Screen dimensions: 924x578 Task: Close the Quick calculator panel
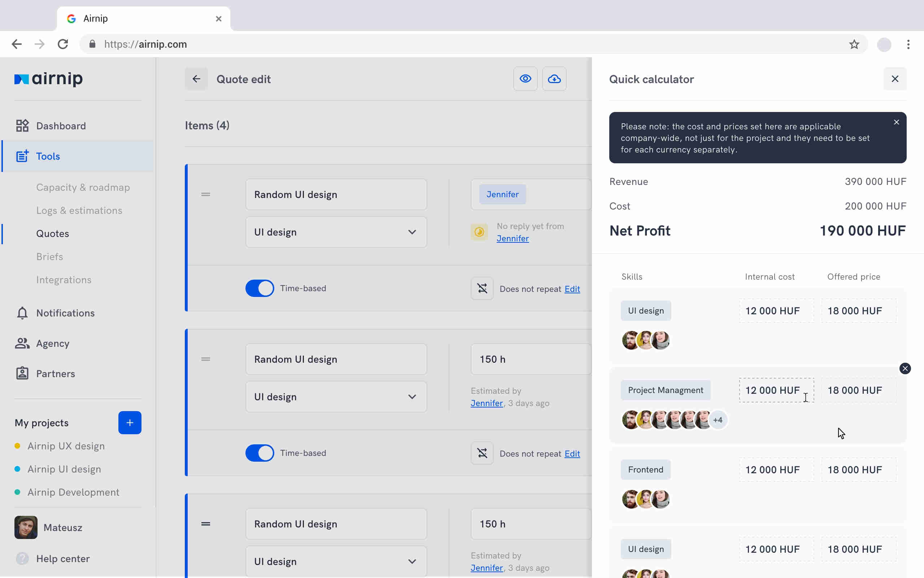coord(895,79)
